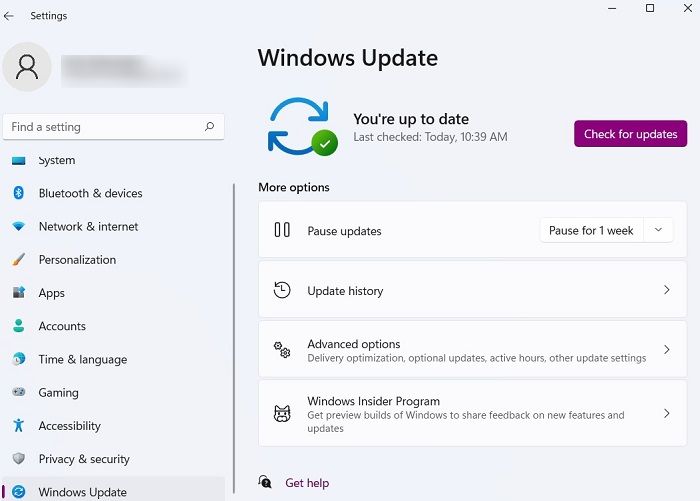700x501 pixels.
Task: Click the Network wifi icon in sidebar
Action: tap(18, 226)
